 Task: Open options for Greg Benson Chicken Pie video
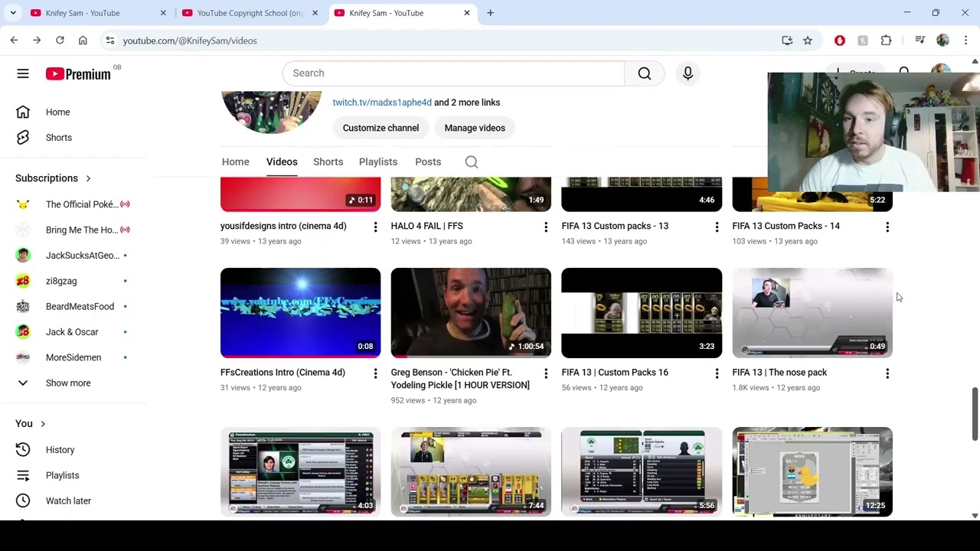pyautogui.click(x=546, y=373)
